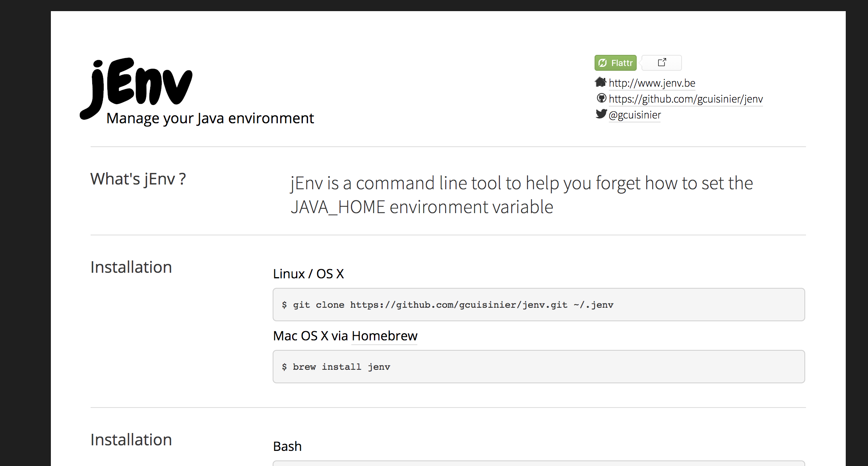Click the first "Installation" heading

[131, 267]
